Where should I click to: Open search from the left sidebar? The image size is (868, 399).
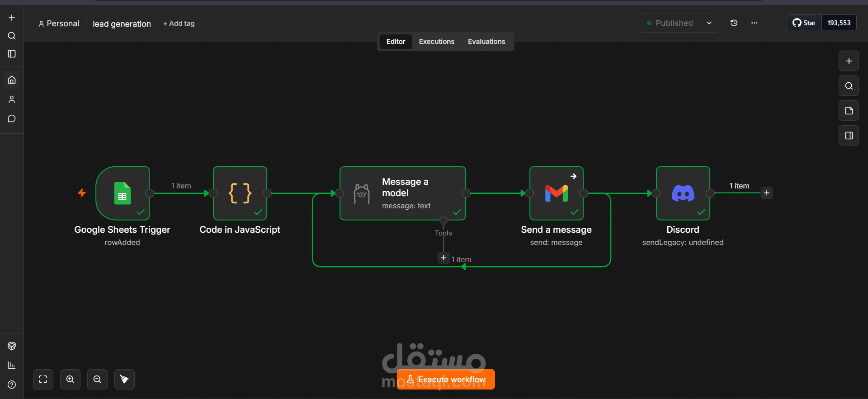point(12,36)
